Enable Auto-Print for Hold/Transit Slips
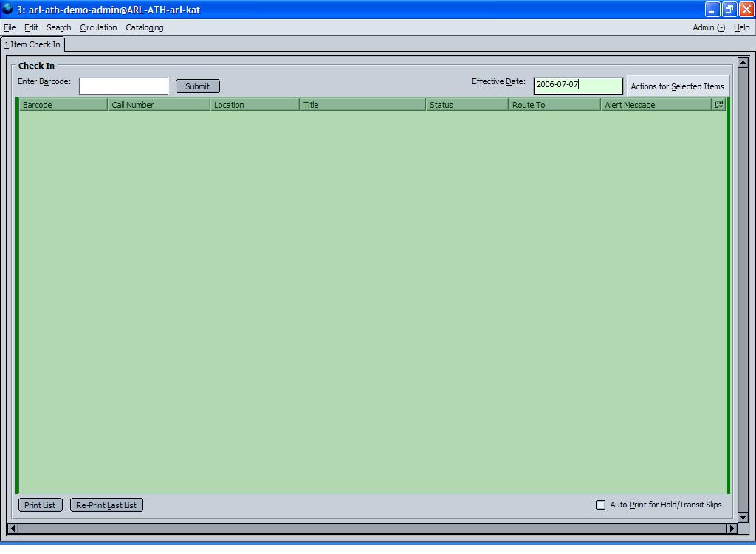This screenshot has height=554, width=756. point(600,505)
